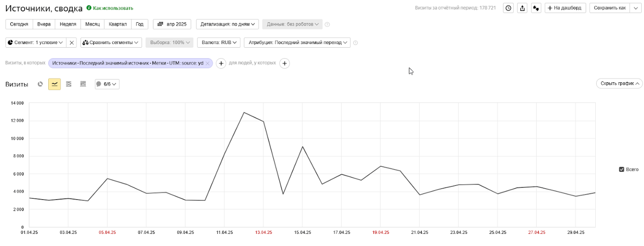Click the plus icon after the UTM filter
This screenshot has width=644, height=246.
coord(221,63)
